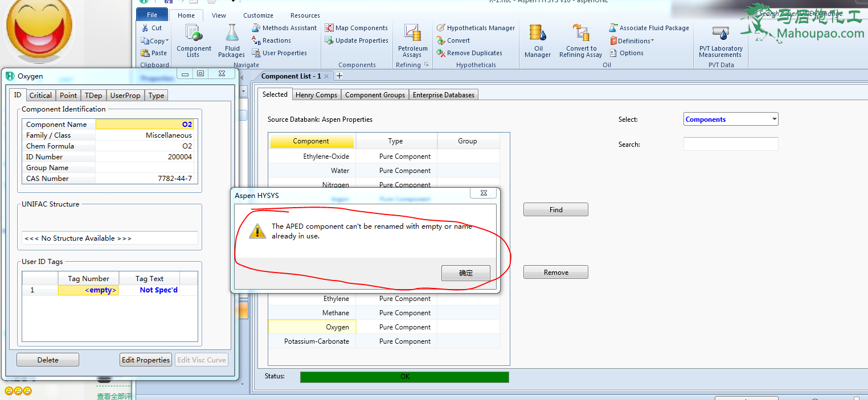Image resolution: width=868 pixels, height=400 pixels.
Task: Open the Henry Comps tab
Action: pyautogui.click(x=316, y=95)
